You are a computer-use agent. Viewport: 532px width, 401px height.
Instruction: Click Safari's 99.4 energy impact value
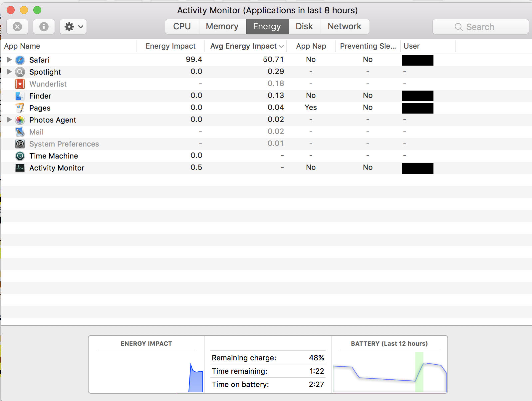(x=194, y=59)
